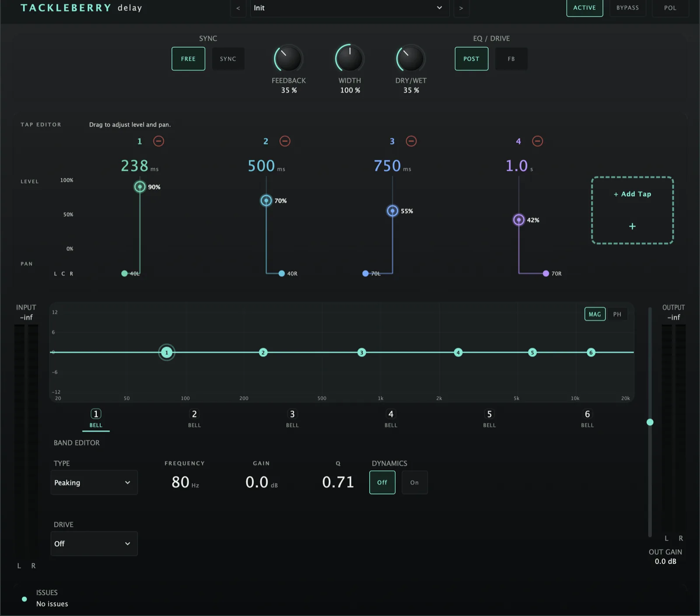
Task: Select EQ node 3 on the graph
Action: pyautogui.click(x=361, y=352)
